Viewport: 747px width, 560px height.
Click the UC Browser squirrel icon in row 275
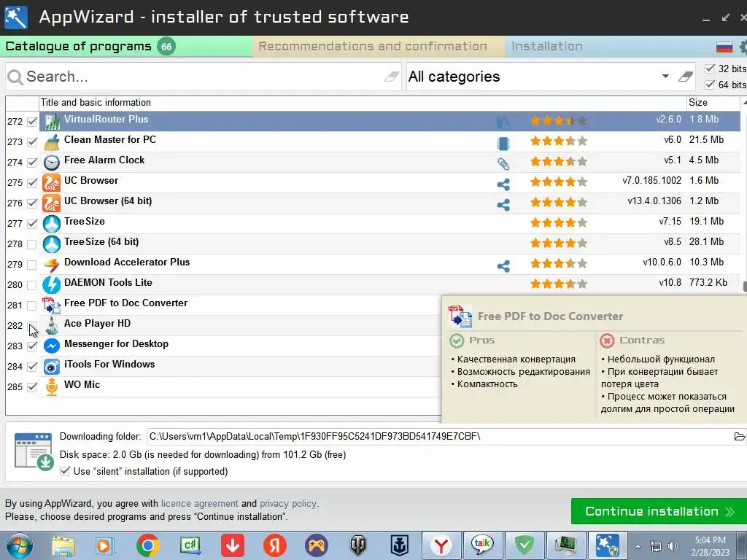pyautogui.click(x=52, y=183)
